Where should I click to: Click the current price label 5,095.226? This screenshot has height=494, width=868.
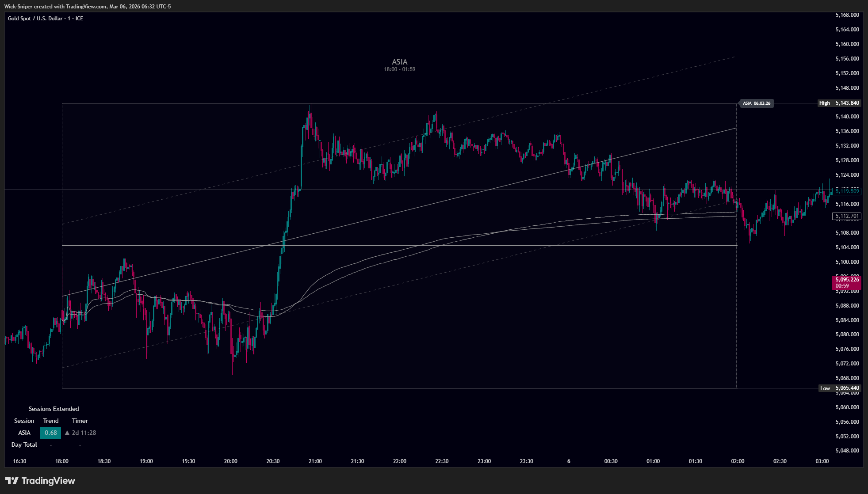(x=847, y=282)
